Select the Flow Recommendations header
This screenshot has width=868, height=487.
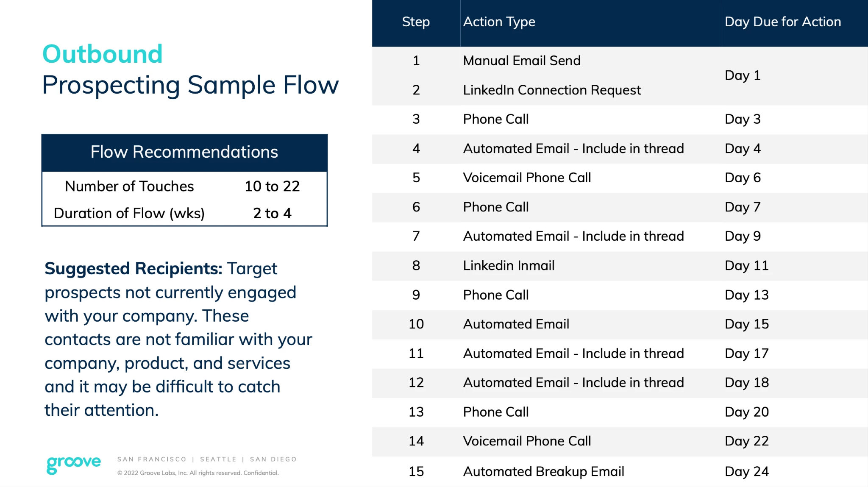click(x=184, y=153)
